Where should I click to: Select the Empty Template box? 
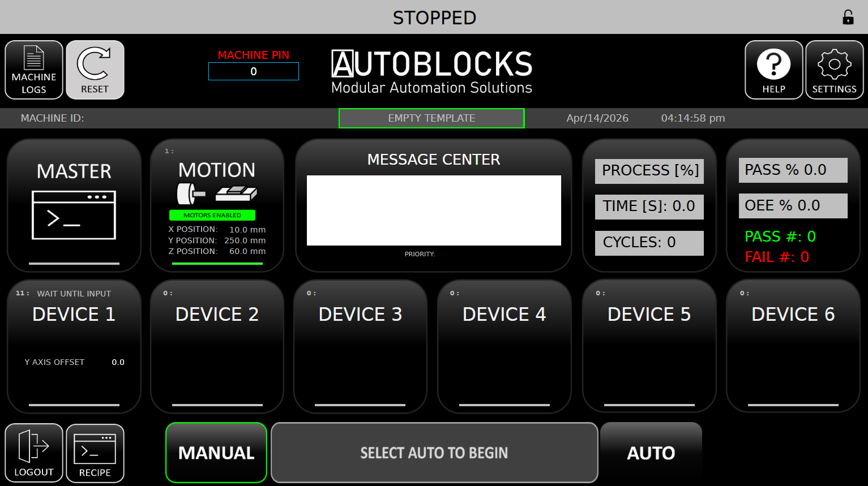click(431, 118)
